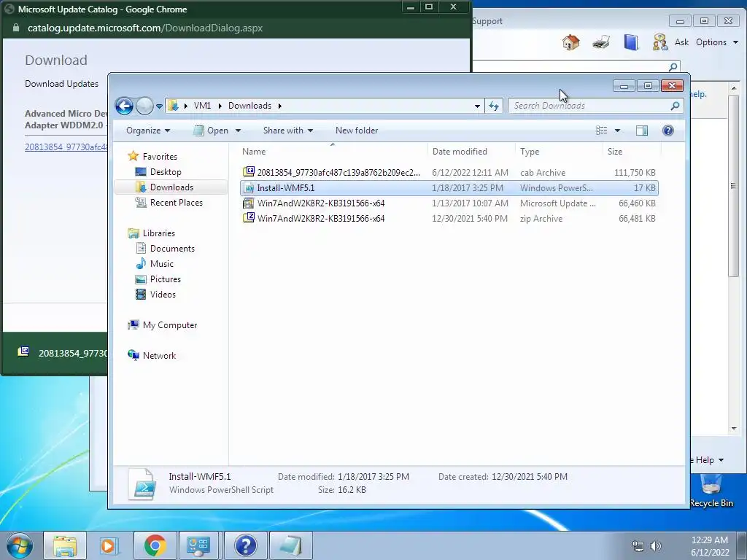Open the Music library
The image size is (747, 560).
(161, 264)
